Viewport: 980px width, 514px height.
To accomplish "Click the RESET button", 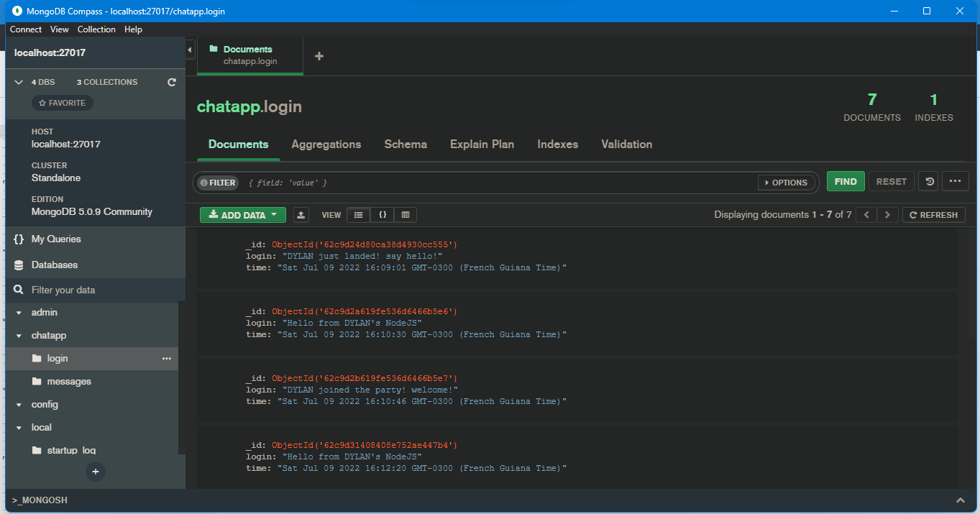I will tap(892, 181).
